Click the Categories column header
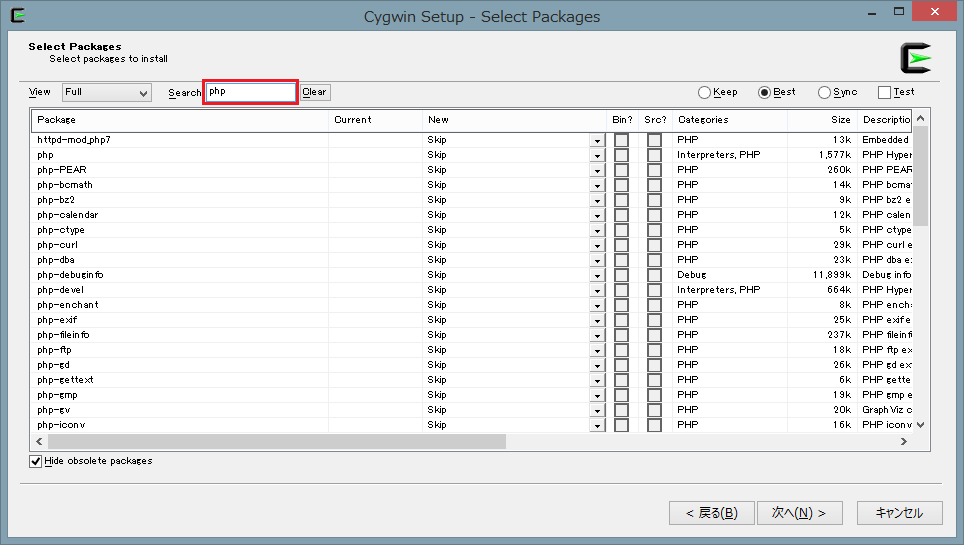The height and width of the screenshot is (545, 964). pos(728,120)
